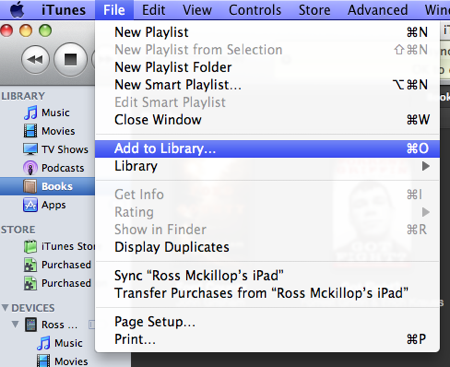Expand the Library submenu arrow
Viewport: 450px width, 367px height.
426,166
